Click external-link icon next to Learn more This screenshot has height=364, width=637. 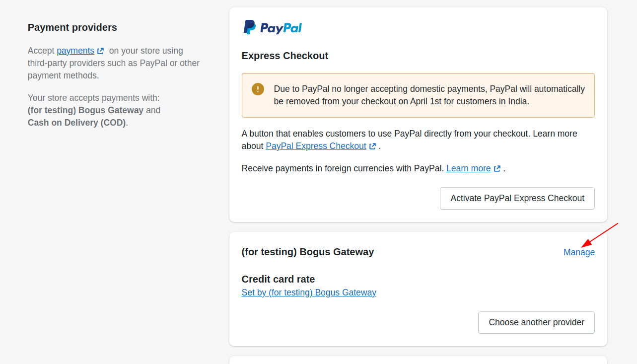pos(497,168)
